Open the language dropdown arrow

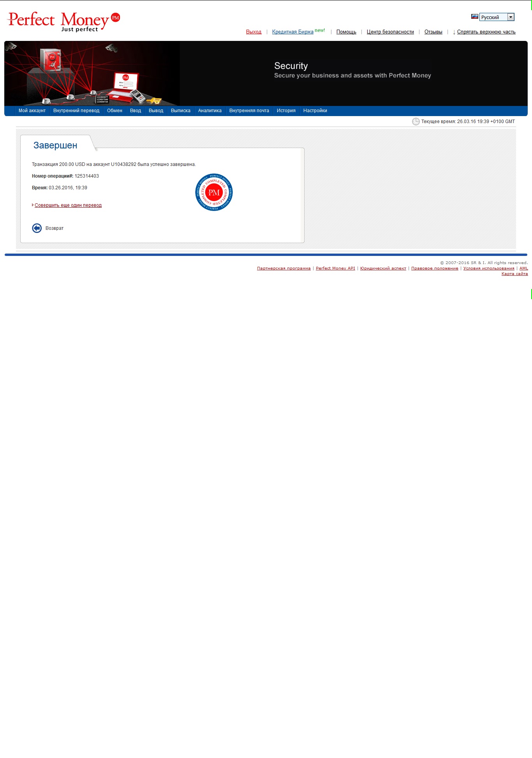pyautogui.click(x=511, y=17)
